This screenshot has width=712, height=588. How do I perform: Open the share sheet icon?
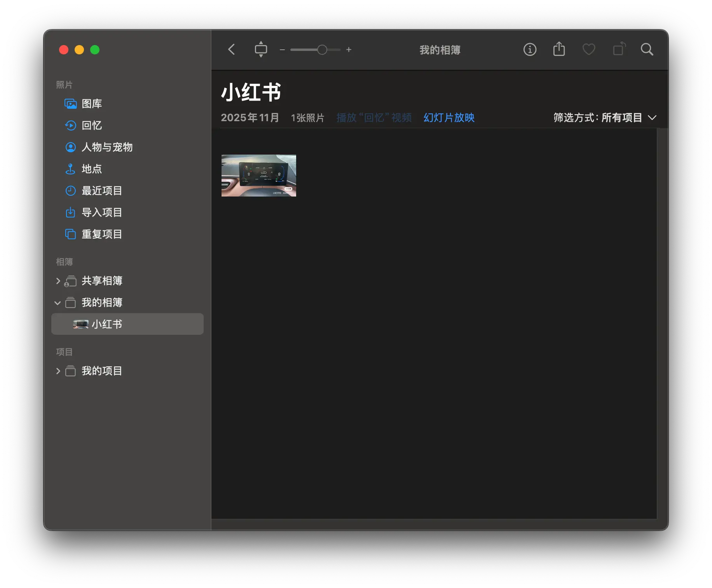559,49
